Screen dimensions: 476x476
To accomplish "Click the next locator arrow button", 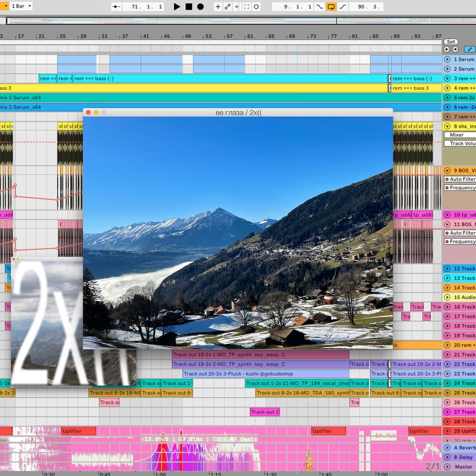I will [x=455, y=49].
